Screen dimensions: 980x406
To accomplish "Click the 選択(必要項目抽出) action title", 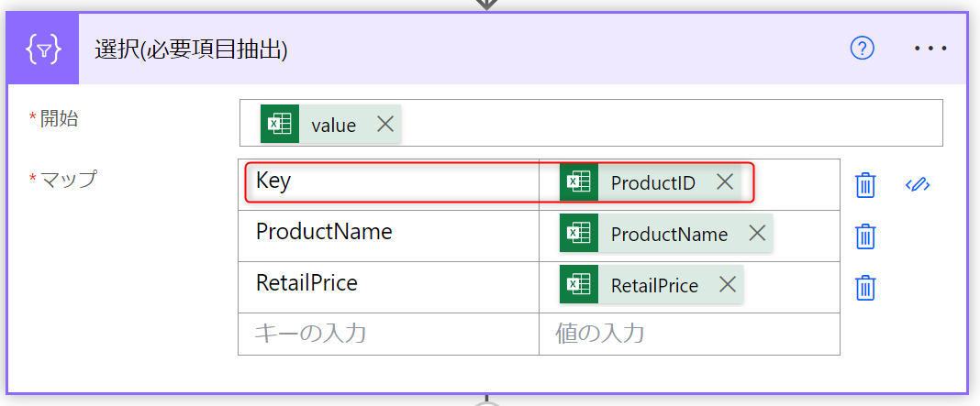I will pos(191,49).
